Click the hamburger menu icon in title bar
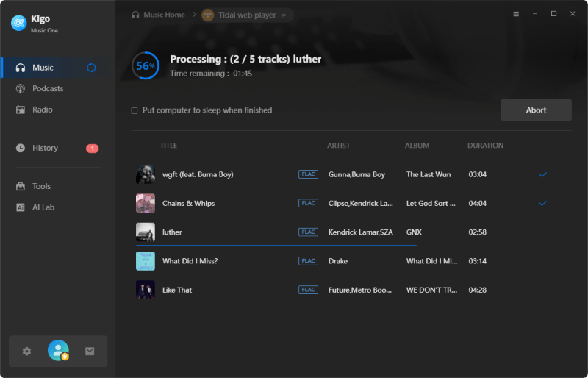Image resolution: width=588 pixels, height=378 pixels. tap(516, 14)
